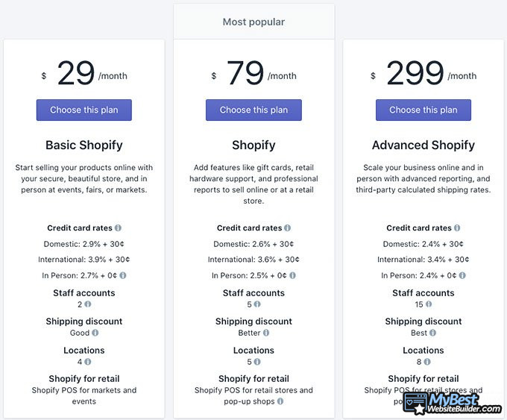The width and height of the screenshot is (507, 420).
Task: Choose the $299 Advanced Shopify plan
Action: coord(423,110)
